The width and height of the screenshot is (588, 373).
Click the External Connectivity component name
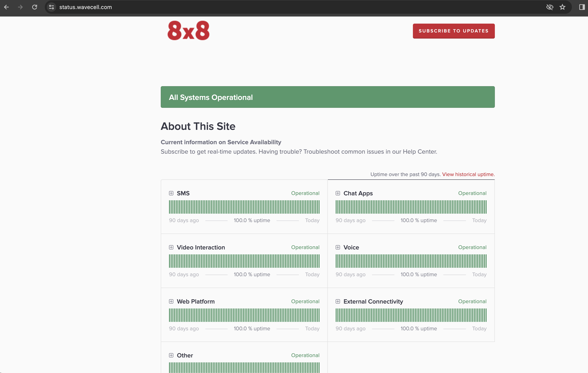click(x=373, y=301)
